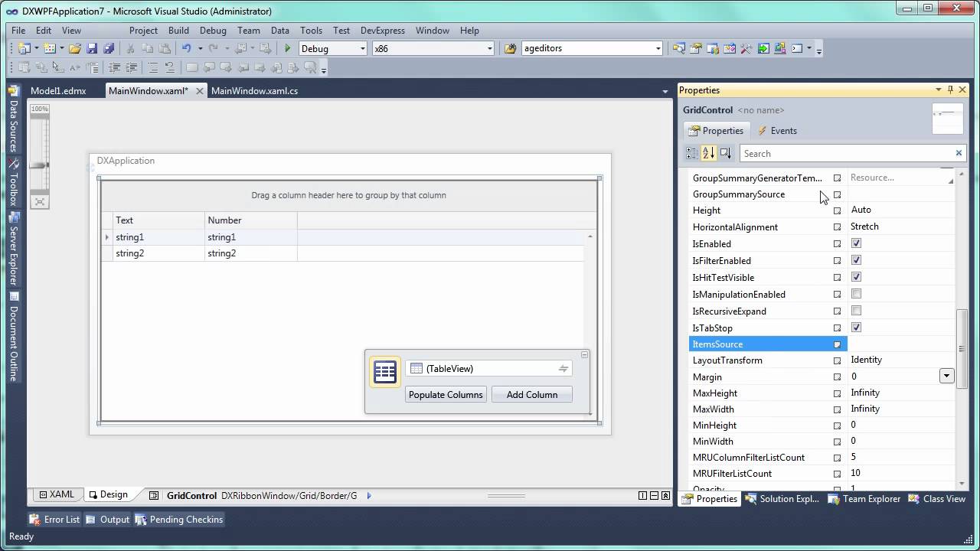The width and height of the screenshot is (980, 551).
Task: Clear the Properties search box with X
Action: pos(959,153)
